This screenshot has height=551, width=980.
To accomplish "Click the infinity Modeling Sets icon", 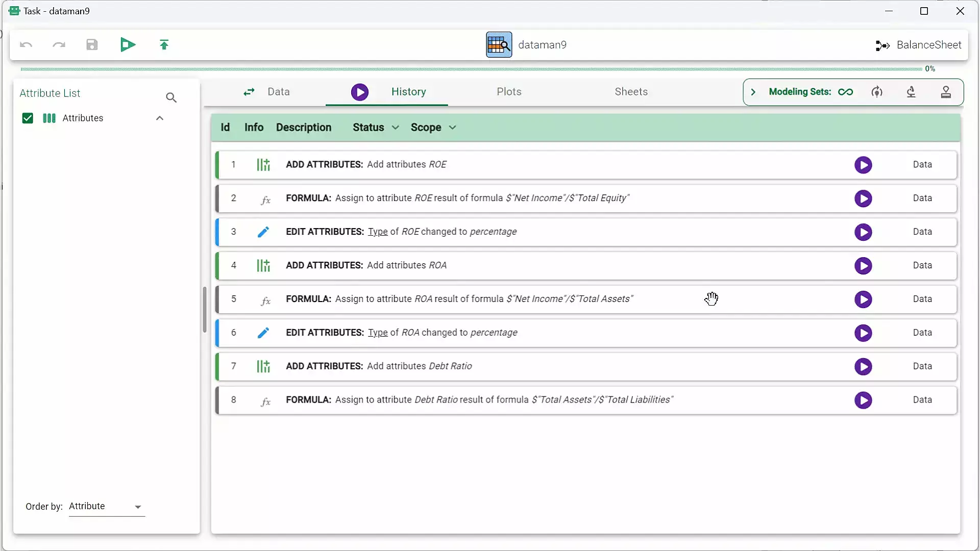I will tap(845, 92).
